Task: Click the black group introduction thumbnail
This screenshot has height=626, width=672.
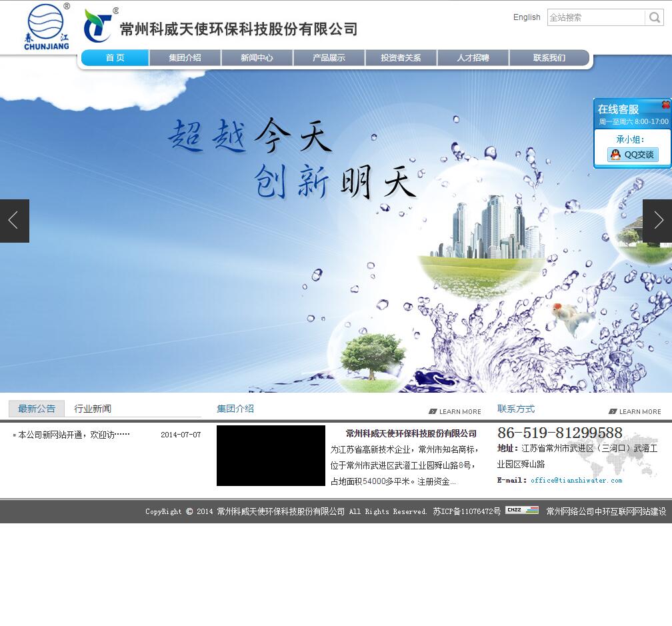Action: point(271,455)
